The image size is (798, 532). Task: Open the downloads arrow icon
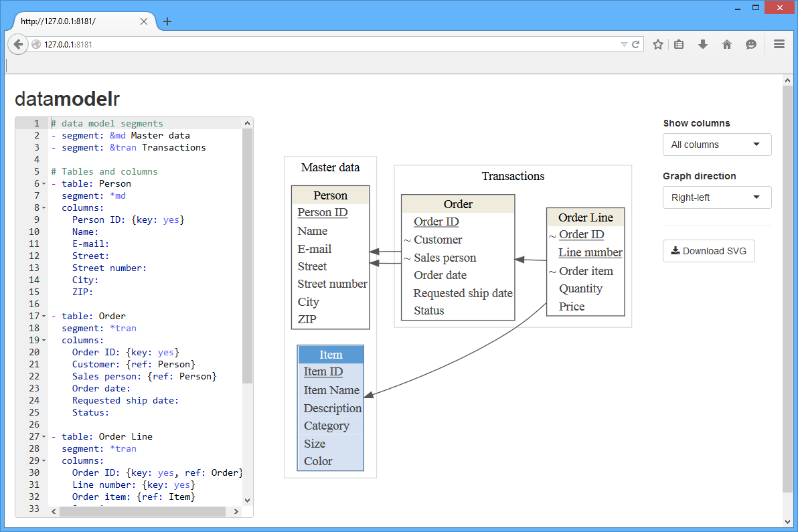703,45
